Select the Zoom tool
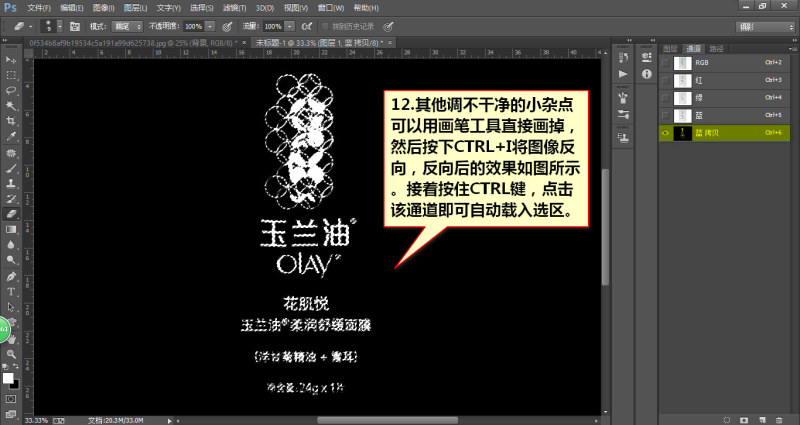This screenshot has height=425, width=800. click(x=11, y=354)
